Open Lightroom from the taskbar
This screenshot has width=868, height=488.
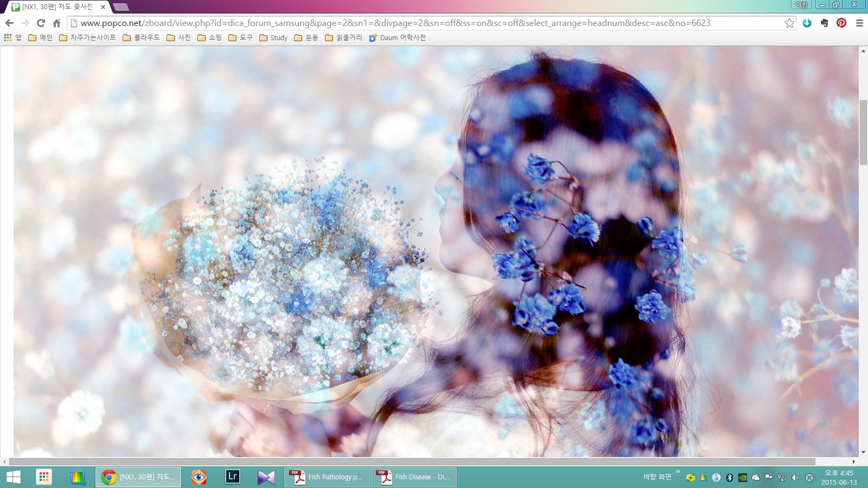coord(233,477)
